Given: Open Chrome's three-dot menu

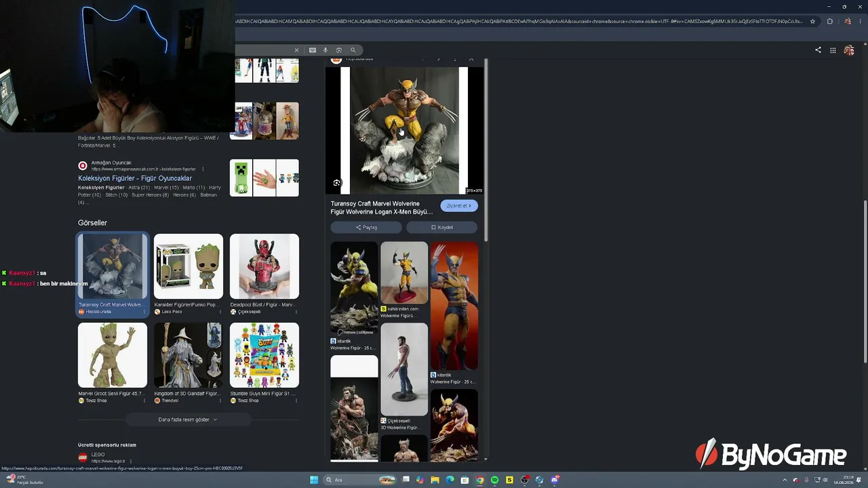Looking at the screenshot, I should point(860,21).
